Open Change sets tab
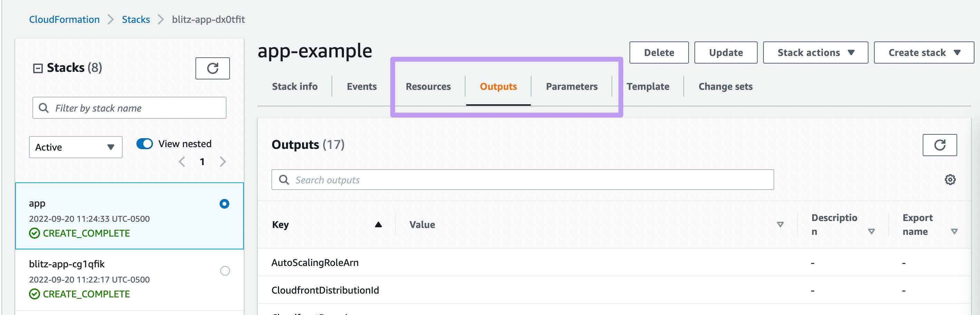The width and height of the screenshot is (980, 315). click(x=725, y=86)
